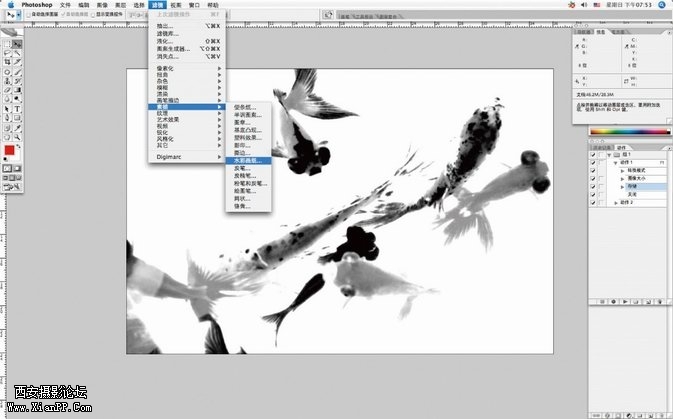
Task: Open the tool preset picker dropdown
Action: (18, 17)
